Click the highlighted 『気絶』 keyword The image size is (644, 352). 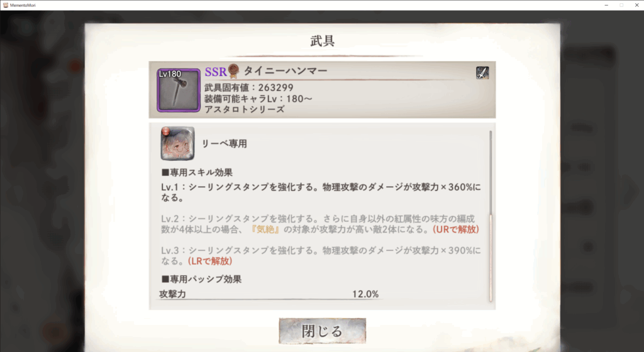[265, 229]
